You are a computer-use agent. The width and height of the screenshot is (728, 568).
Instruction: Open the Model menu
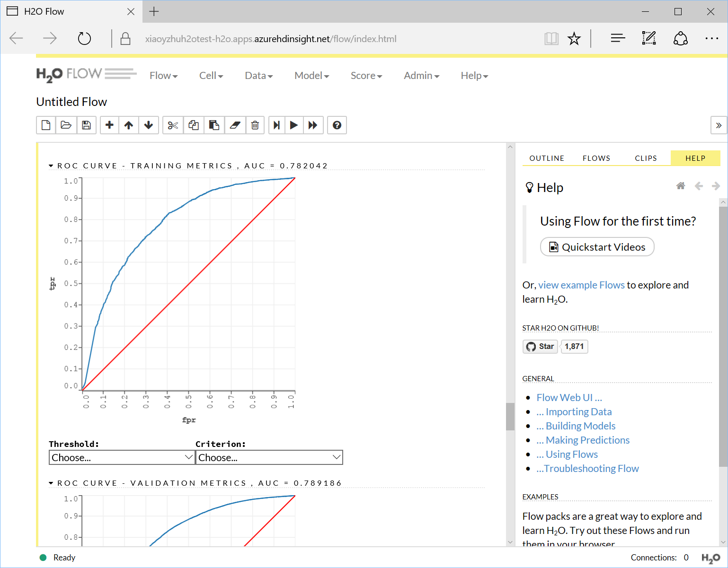[311, 76]
